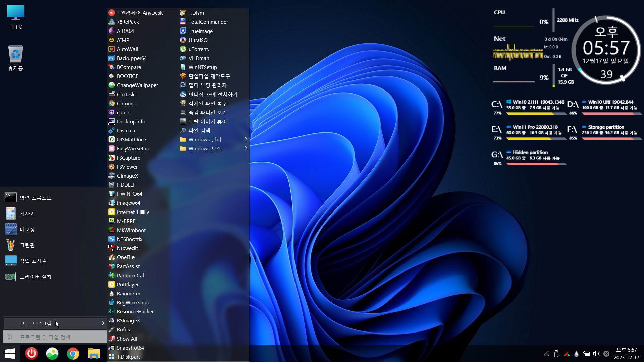
Task: Open File Explorer from taskbar
Action: tap(94, 354)
